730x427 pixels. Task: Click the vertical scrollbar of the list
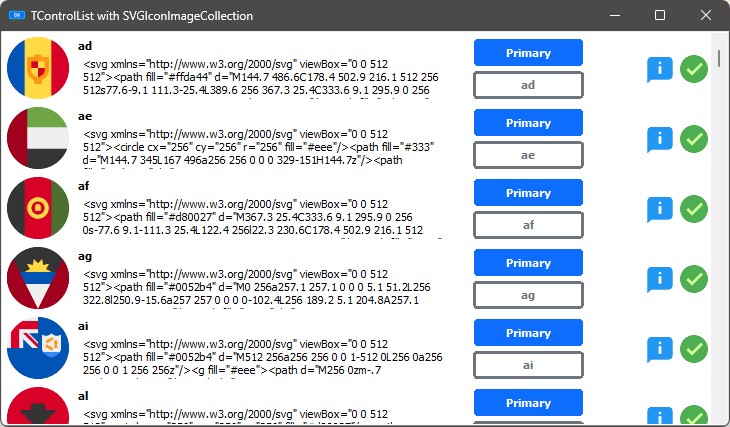click(718, 230)
